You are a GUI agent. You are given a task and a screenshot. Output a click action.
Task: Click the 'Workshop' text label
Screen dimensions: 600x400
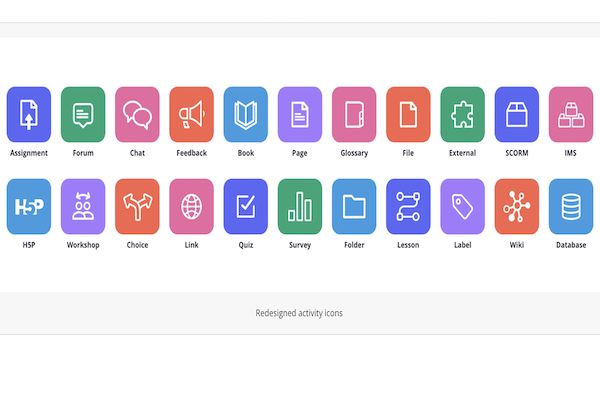coord(83,245)
